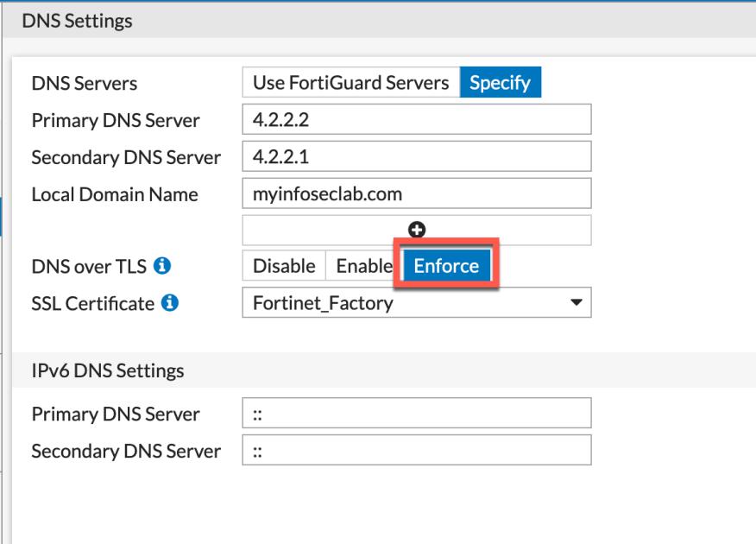Set DNS over TLS to Disable
The image size is (756, 544).
click(x=284, y=266)
